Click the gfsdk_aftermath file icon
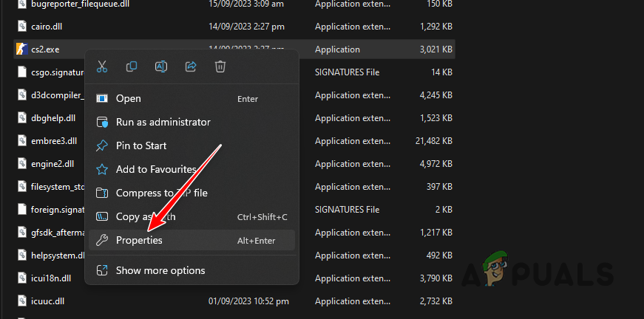Viewport: 644px width, 319px height. point(21,233)
